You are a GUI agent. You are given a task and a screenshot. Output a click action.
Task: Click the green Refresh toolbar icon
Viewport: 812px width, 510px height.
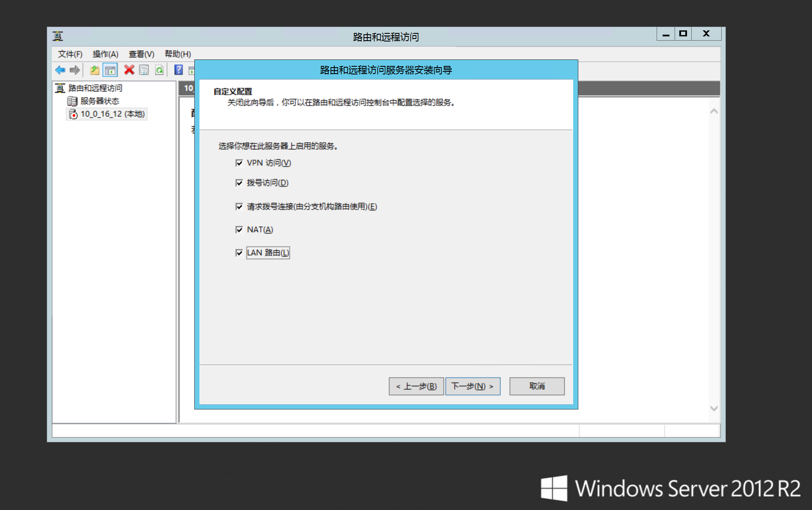point(159,70)
